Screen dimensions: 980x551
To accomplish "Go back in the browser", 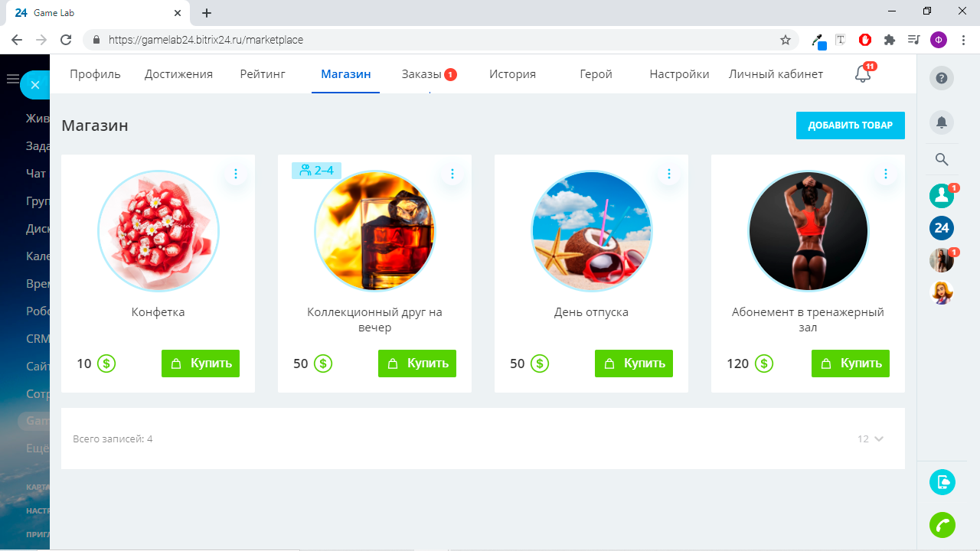I will [x=17, y=40].
